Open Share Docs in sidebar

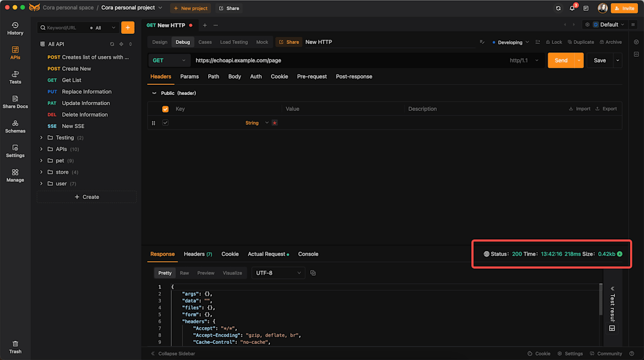tap(15, 102)
